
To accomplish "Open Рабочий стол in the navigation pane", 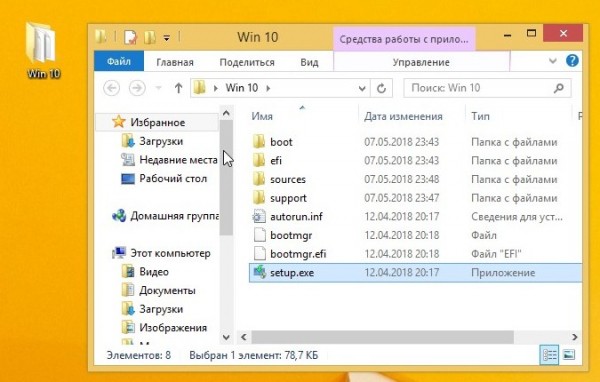I will [x=164, y=178].
